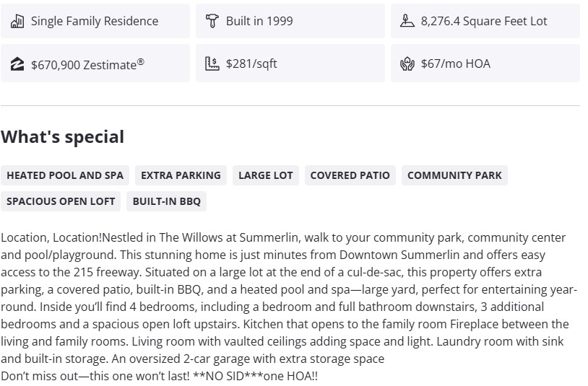Image resolution: width=588 pixels, height=386 pixels.
Task: Click the HOA hands icon
Action: pos(407,63)
